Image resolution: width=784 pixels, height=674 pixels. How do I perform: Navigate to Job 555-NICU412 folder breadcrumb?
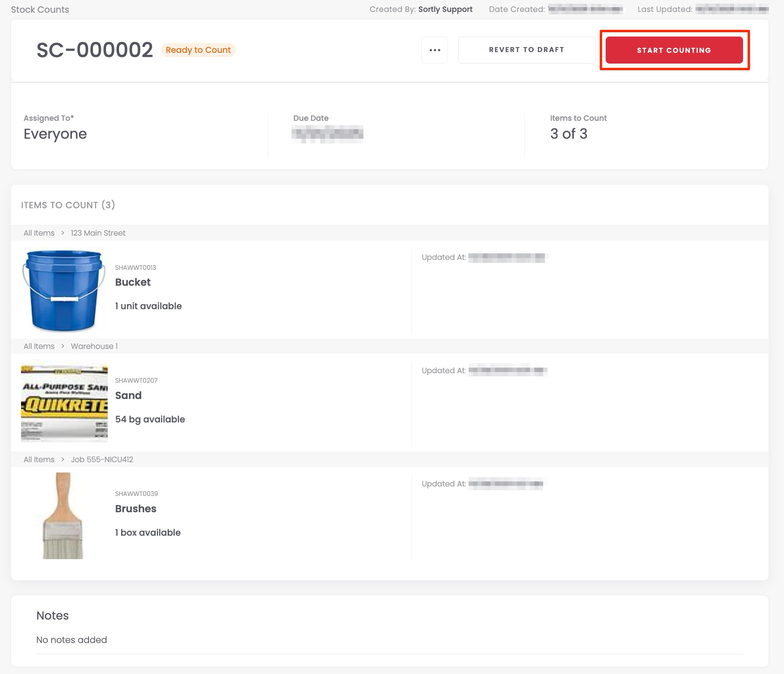point(102,459)
